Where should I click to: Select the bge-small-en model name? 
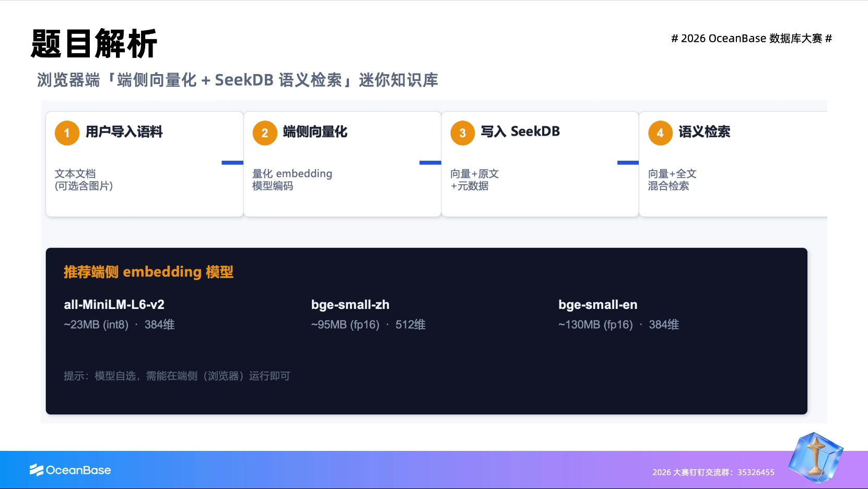coord(597,304)
